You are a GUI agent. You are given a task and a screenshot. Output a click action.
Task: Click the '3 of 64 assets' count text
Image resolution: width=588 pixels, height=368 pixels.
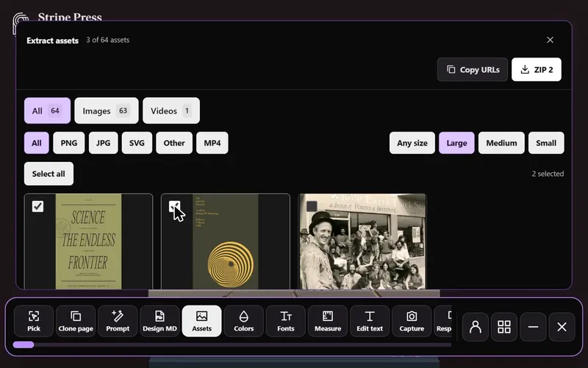point(107,40)
